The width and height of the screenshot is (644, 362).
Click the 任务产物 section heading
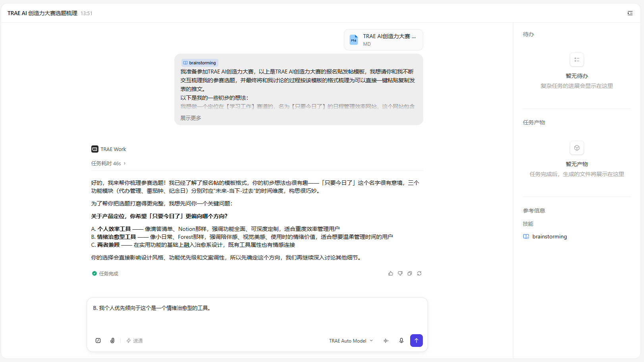pyautogui.click(x=534, y=122)
